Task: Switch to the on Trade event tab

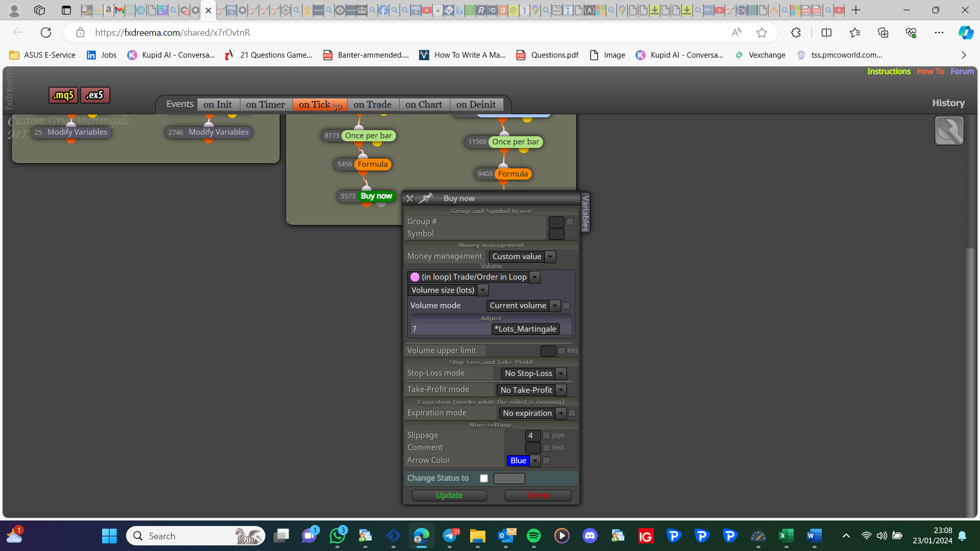Action: point(373,105)
